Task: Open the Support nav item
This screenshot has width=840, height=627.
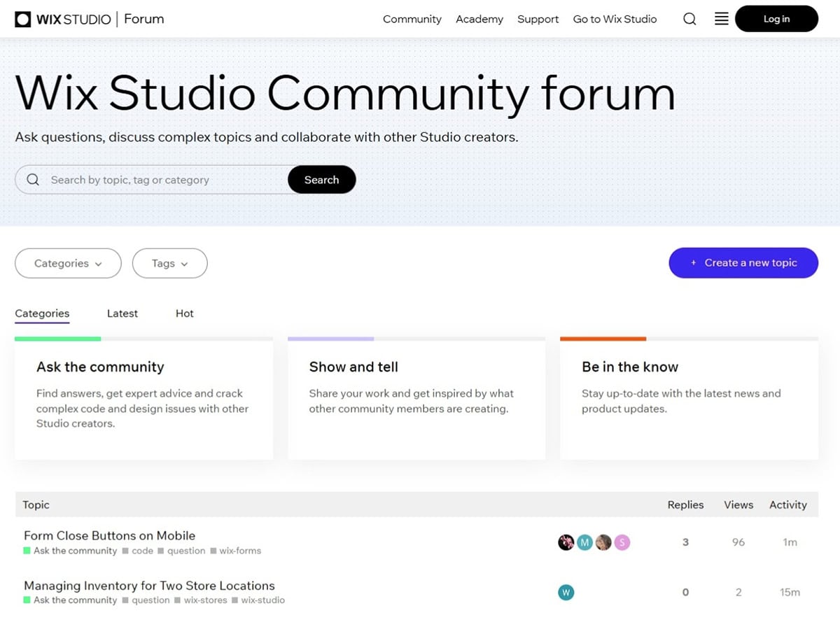Action: click(538, 19)
